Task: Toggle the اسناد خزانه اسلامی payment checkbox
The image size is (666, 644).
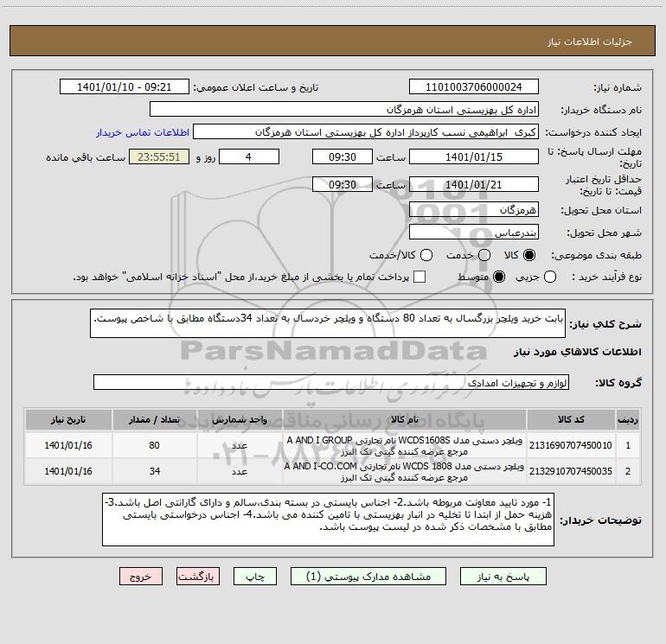Action: tap(419, 277)
